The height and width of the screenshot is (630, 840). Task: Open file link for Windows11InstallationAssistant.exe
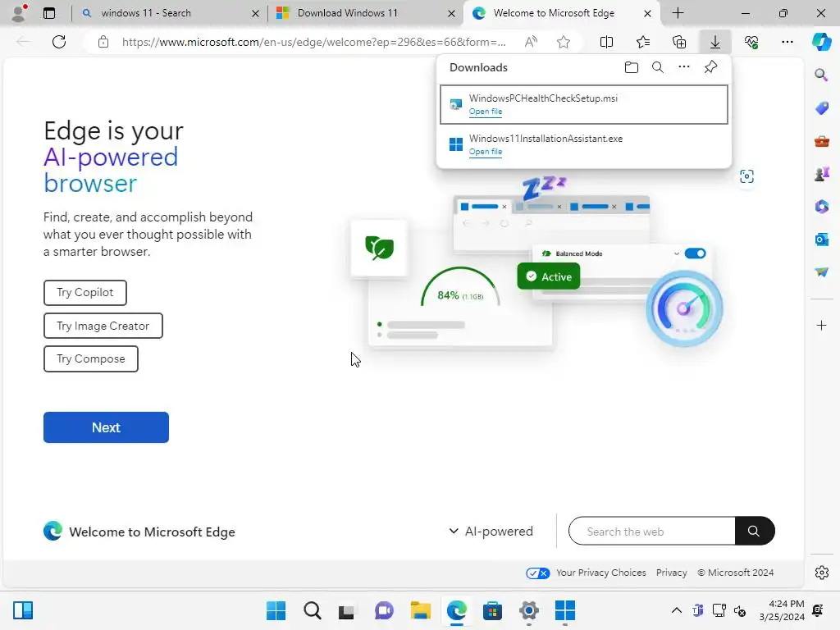486,152
